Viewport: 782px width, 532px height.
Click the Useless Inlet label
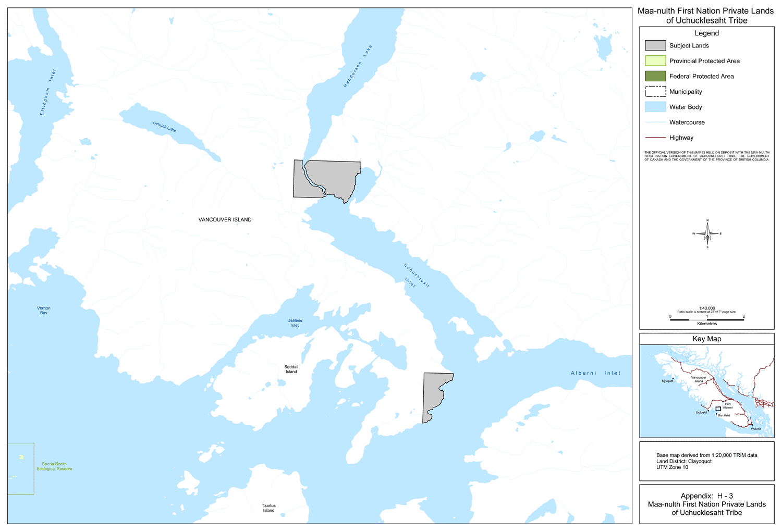tap(295, 323)
